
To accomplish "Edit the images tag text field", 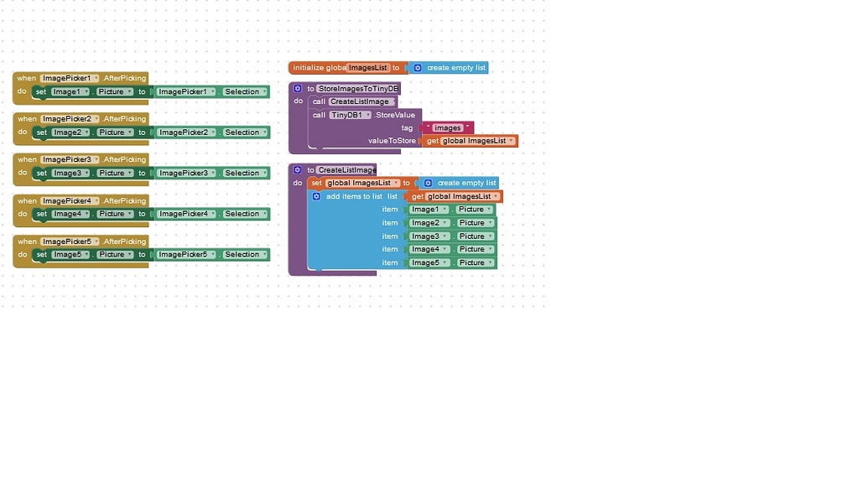I will [447, 127].
